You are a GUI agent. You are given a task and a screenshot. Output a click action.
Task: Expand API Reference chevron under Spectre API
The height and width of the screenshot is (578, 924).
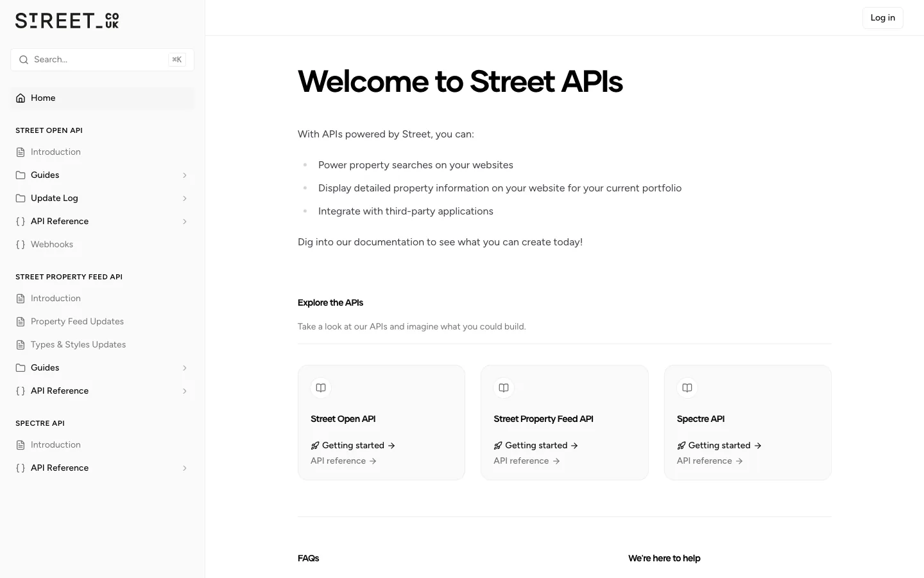click(185, 468)
